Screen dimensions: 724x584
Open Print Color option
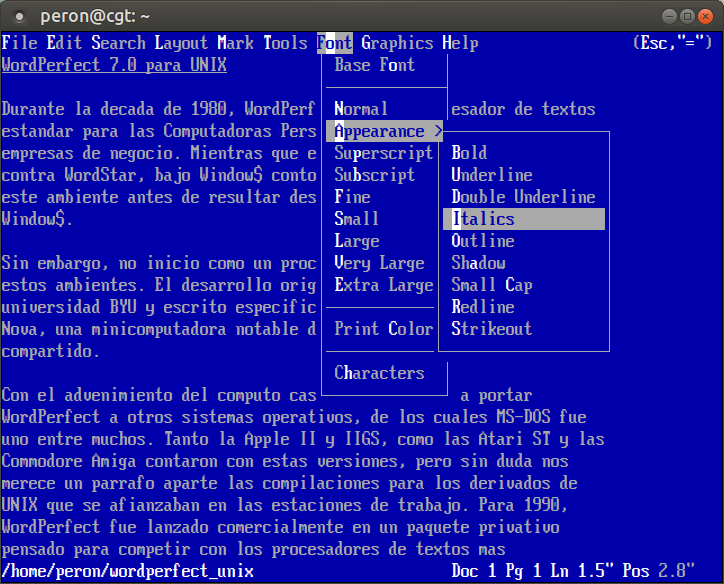click(x=383, y=329)
